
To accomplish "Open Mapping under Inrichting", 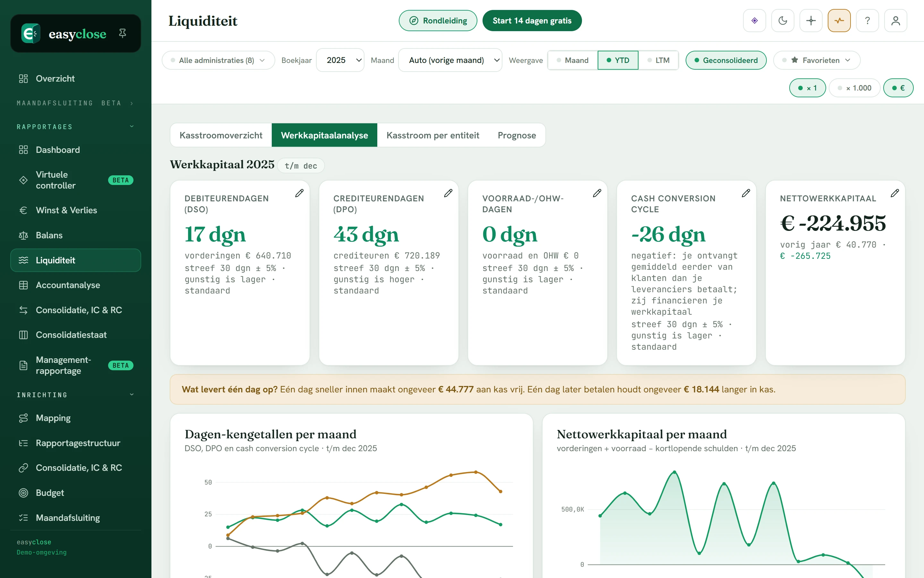I will (76, 418).
